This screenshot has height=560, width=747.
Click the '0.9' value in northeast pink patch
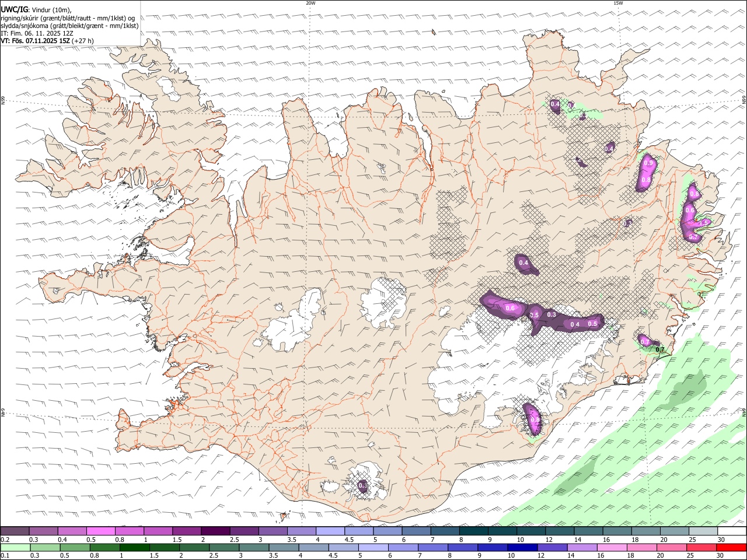tap(648, 164)
